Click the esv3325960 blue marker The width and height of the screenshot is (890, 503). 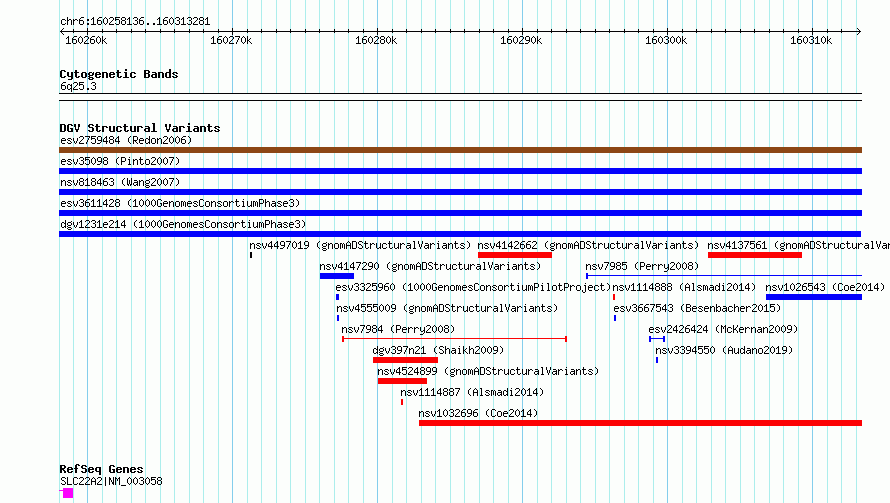(338, 297)
